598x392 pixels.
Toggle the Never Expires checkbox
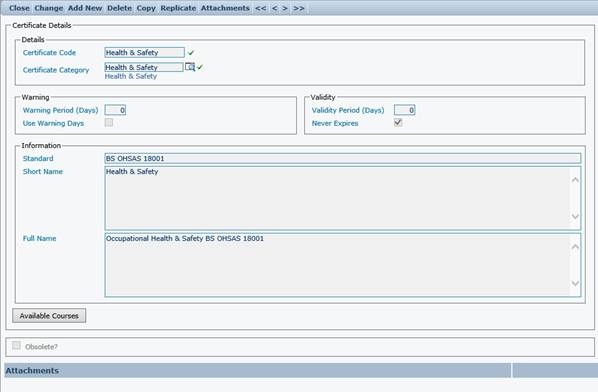coord(398,122)
